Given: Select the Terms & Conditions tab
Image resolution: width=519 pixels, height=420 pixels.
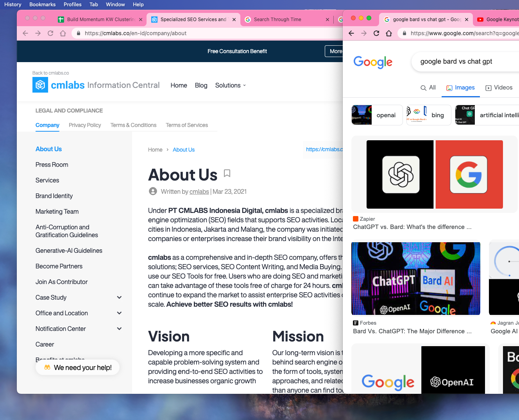Looking at the screenshot, I should [x=133, y=125].
